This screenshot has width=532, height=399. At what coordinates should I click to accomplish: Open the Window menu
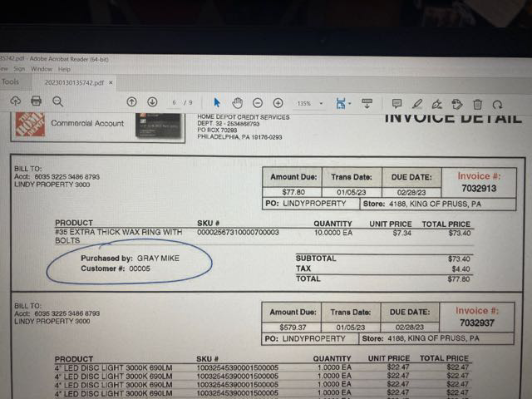pyautogui.click(x=42, y=69)
